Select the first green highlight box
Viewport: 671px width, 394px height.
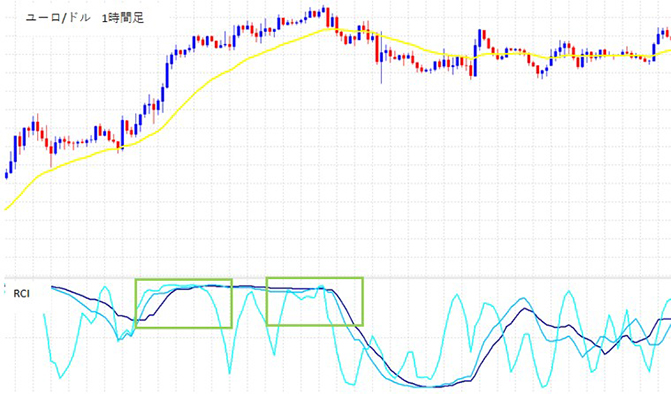[184, 304]
